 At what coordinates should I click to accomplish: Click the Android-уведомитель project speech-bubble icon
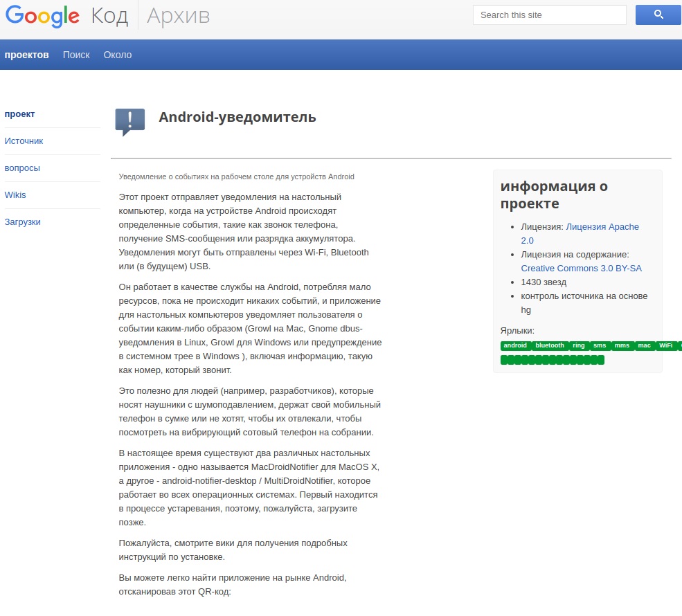(x=129, y=122)
